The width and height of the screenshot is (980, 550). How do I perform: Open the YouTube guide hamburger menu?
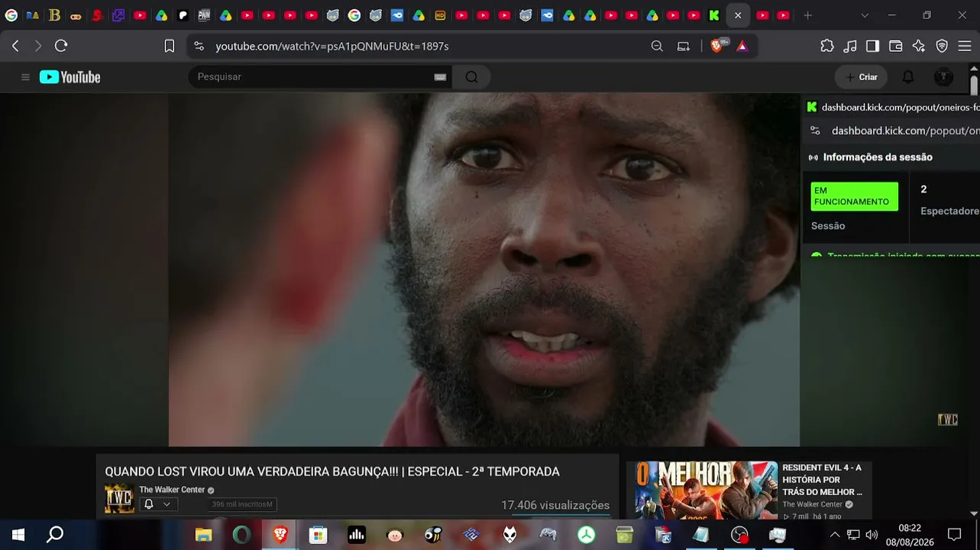coord(25,77)
